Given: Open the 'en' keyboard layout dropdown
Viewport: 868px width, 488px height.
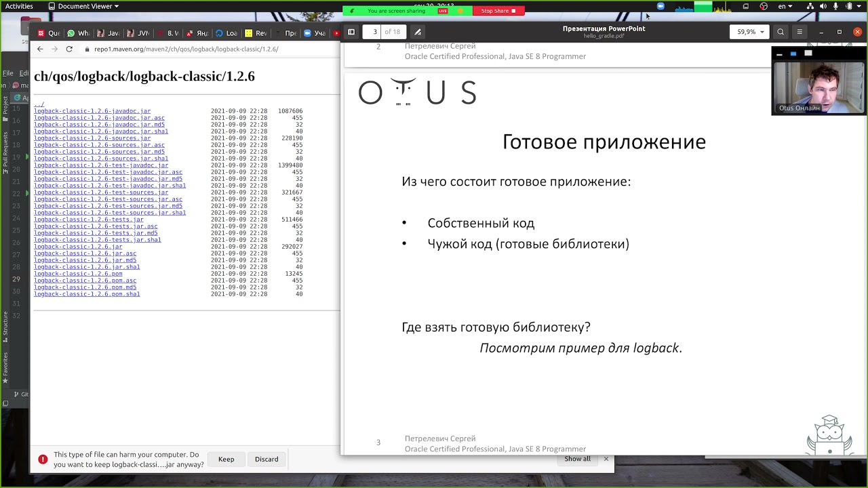Looking at the screenshot, I should coord(785,6).
